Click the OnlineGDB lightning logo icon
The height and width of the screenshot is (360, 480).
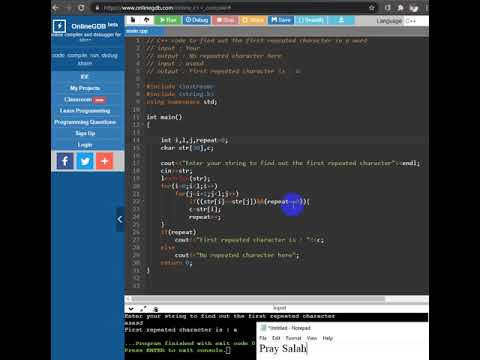[59, 26]
